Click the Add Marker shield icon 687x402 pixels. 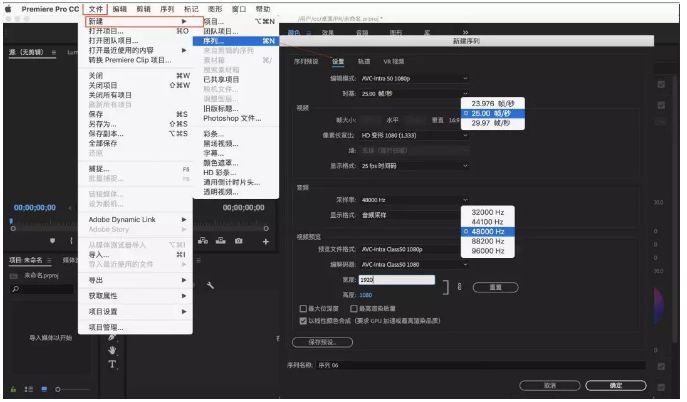pos(53,240)
